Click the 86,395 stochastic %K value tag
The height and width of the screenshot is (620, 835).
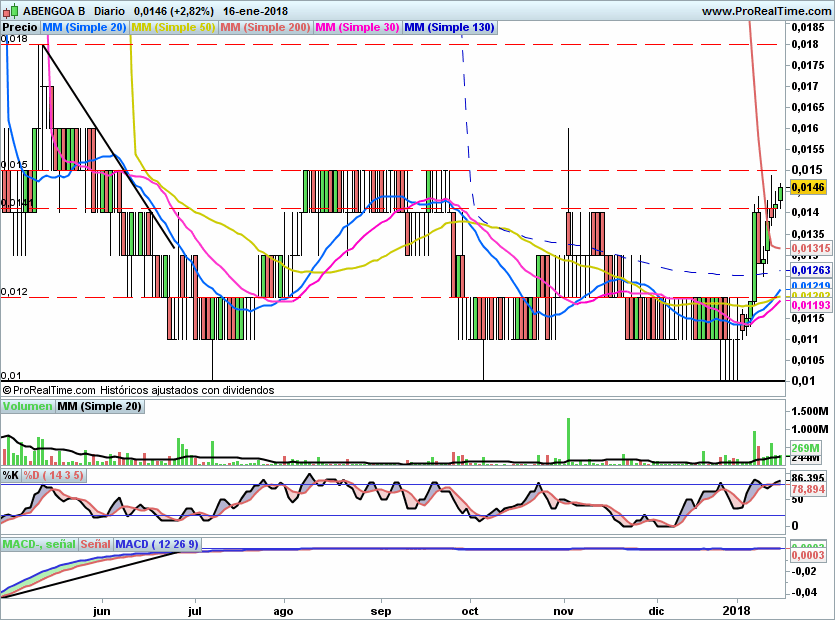pos(808,477)
